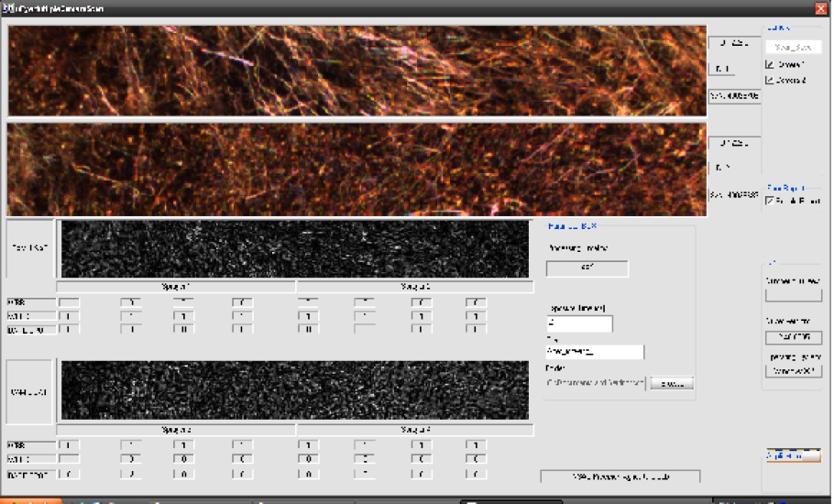Click the Stage 2 header bar
Image resolution: width=834 pixels, height=504 pixels.
pos(415,287)
